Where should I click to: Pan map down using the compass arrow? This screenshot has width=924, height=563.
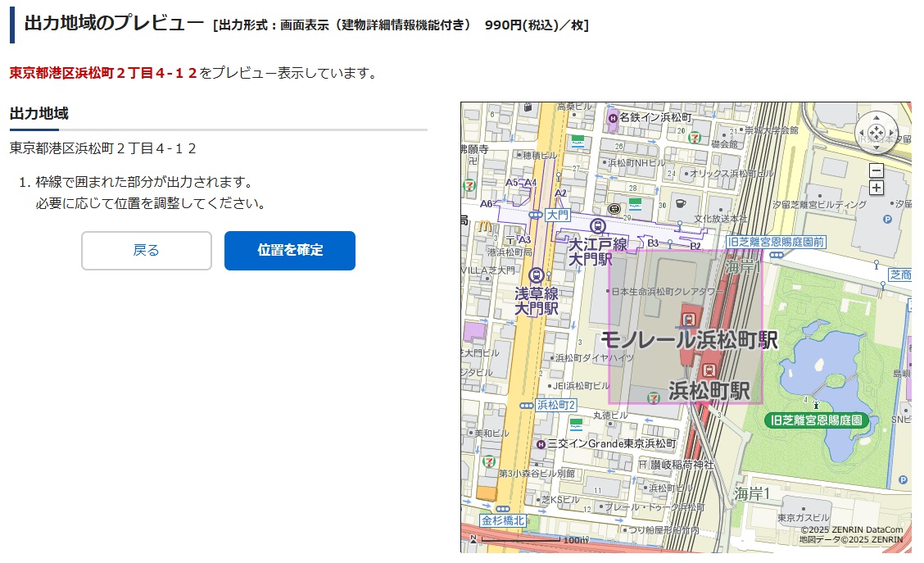pos(876,147)
